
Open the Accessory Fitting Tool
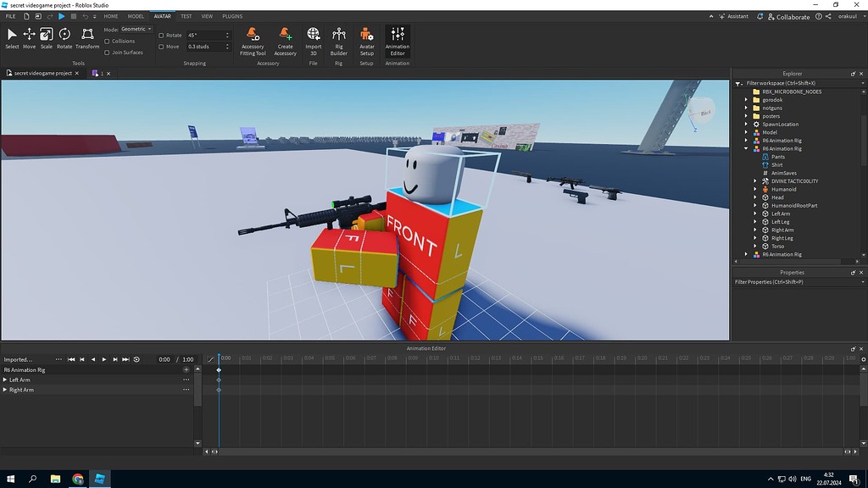point(253,38)
